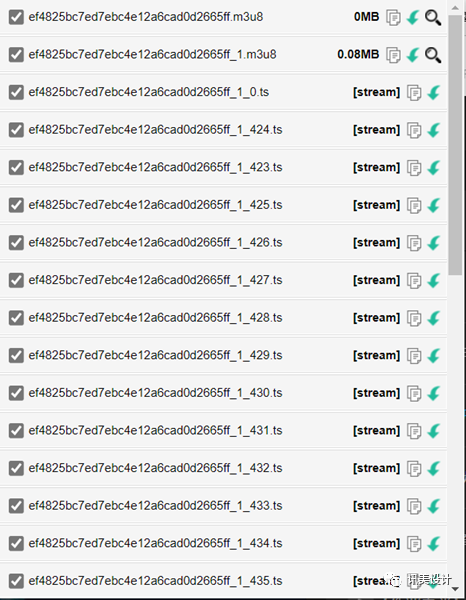Download the _1_424.ts stream
The width and height of the screenshot is (466, 600).
click(433, 130)
